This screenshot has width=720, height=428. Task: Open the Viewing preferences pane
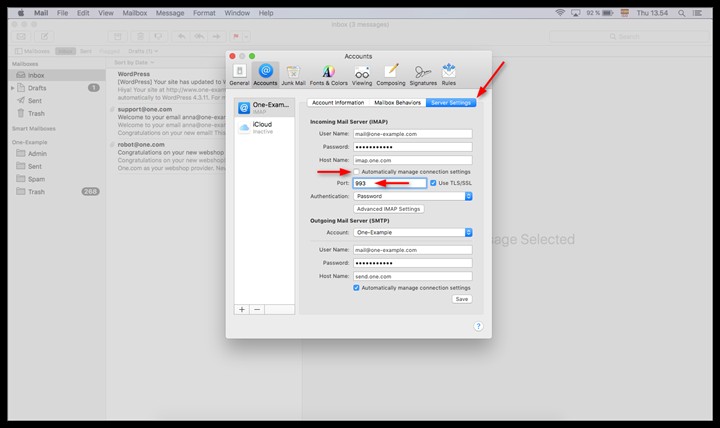[x=362, y=75]
